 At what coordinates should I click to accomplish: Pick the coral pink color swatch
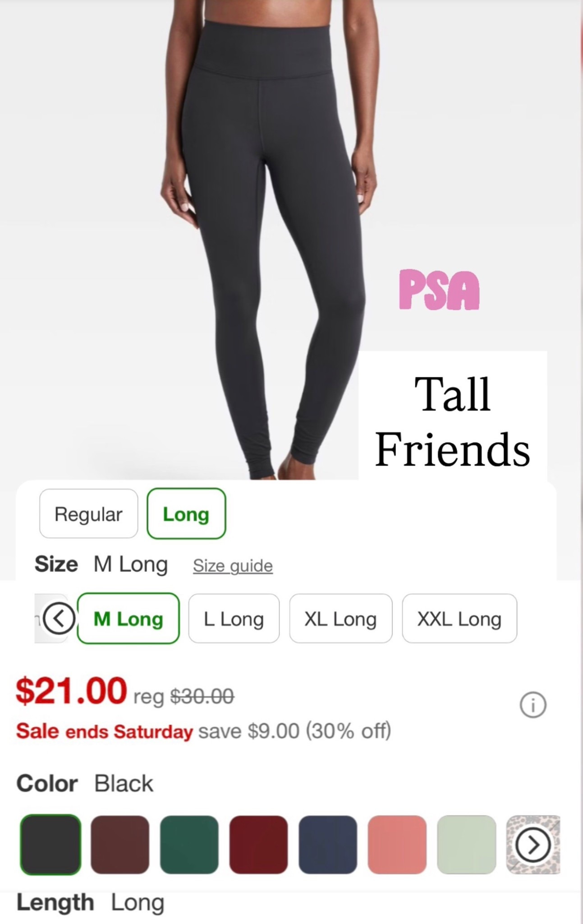(397, 845)
